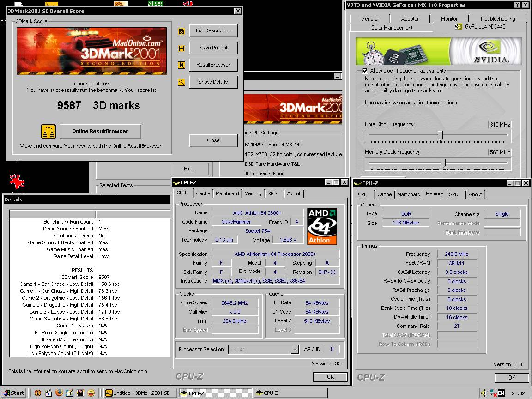Open the Color Management tab
532x399 pixels.
(x=392, y=28)
